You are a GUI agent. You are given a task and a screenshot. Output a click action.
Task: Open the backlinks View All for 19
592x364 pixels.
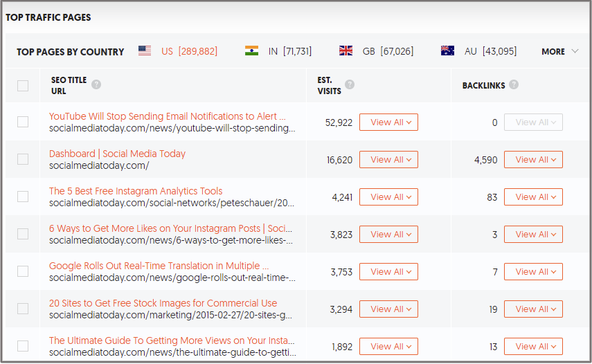[533, 309]
